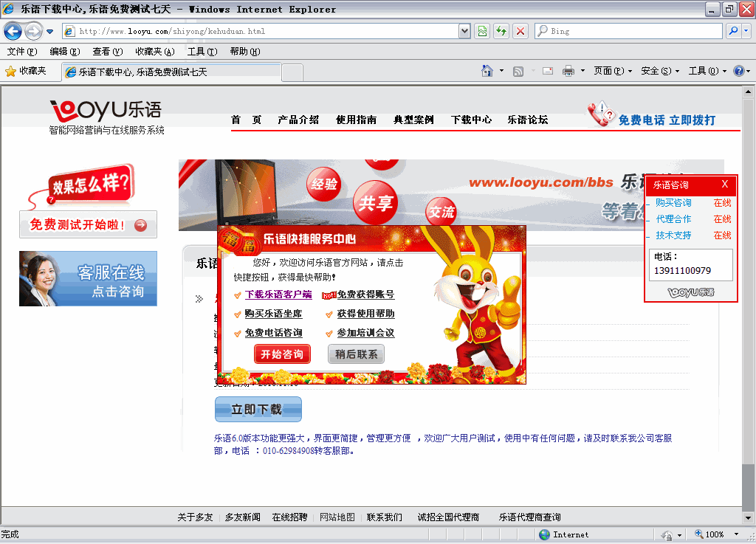Open the 联系我们 footer link
Image resolution: width=756 pixels, height=544 pixels.
(x=384, y=517)
